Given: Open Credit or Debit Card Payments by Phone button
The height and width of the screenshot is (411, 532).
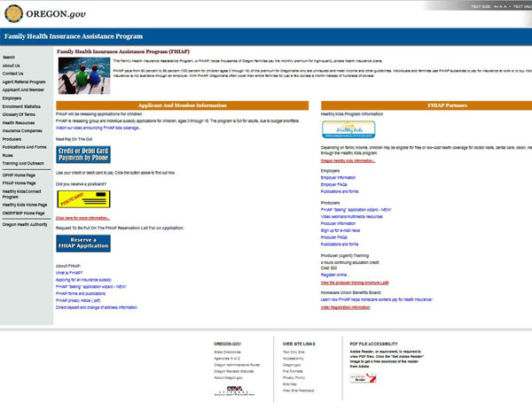Looking at the screenshot, I should point(83,154).
